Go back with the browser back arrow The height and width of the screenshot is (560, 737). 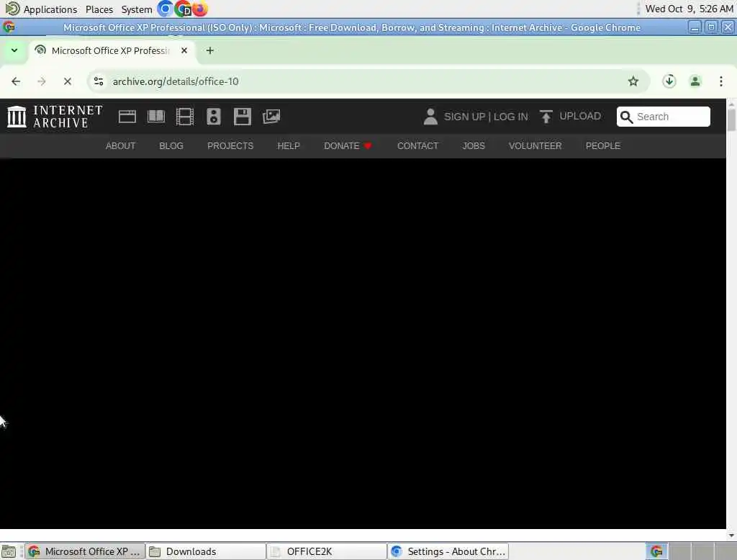point(16,81)
